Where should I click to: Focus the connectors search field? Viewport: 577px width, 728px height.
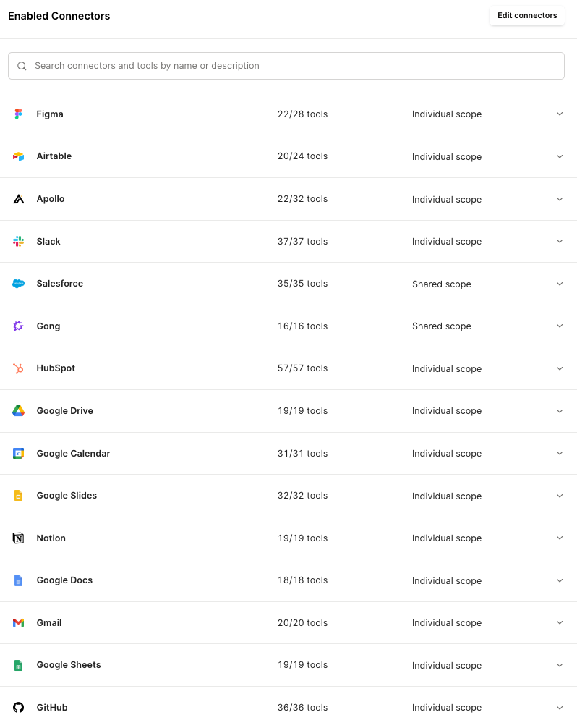[x=286, y=66]
